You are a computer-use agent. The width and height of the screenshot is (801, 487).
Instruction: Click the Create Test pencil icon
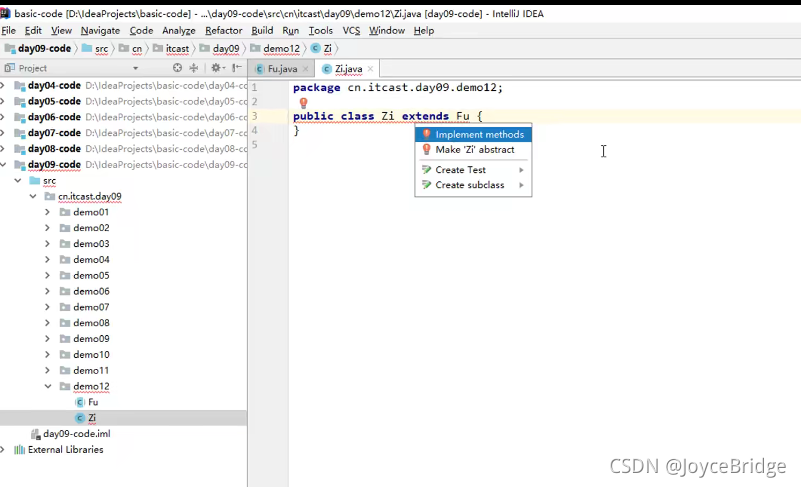coord(427,170)
